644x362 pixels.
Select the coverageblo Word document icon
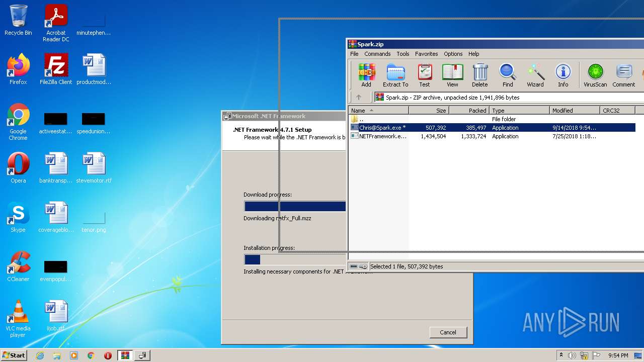point(56,217)
